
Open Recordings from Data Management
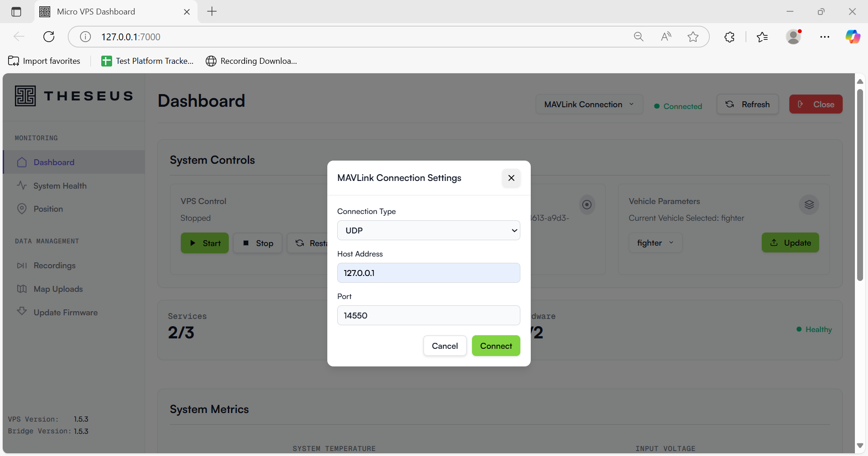click(x=54, y=266)
